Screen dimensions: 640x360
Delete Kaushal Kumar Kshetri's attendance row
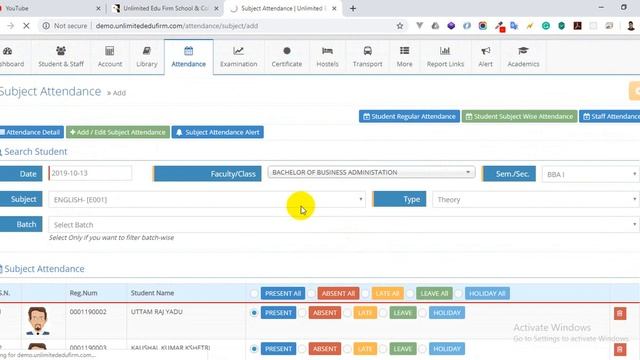pos(620,349)
